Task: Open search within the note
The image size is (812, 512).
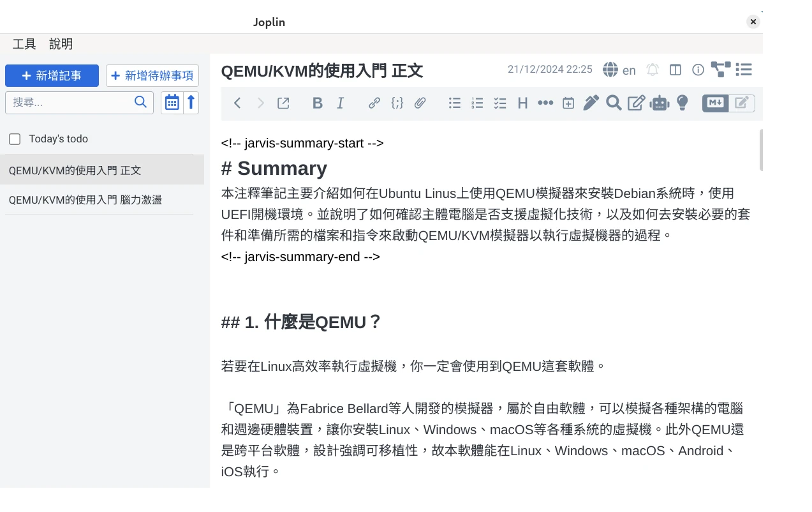Action: pyautogui.click(x=614, y=103)
